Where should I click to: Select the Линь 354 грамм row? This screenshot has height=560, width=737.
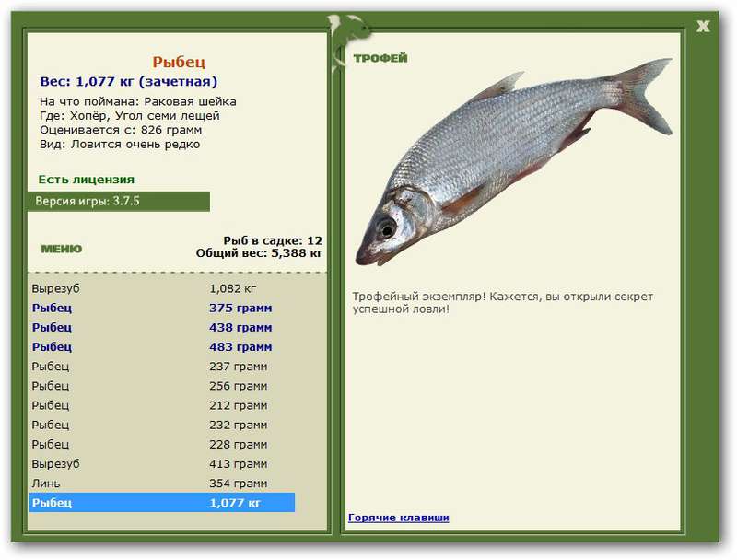point(162,484)
